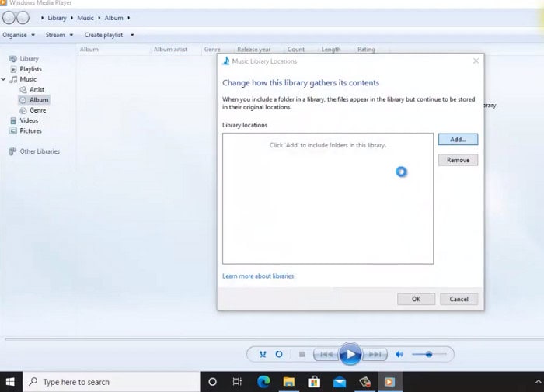Open Learn more about libraries link
544x392 pixels.
tap(258, 276)
